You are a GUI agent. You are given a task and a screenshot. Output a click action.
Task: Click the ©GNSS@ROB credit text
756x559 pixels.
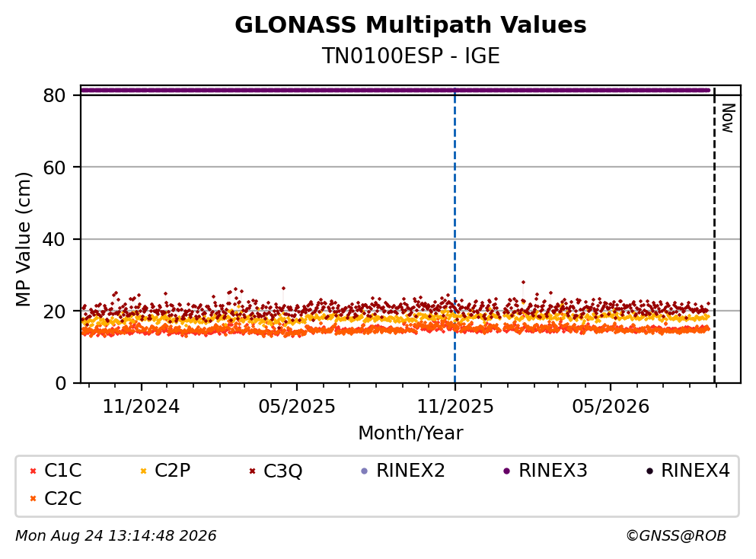(x=676, y=536)
